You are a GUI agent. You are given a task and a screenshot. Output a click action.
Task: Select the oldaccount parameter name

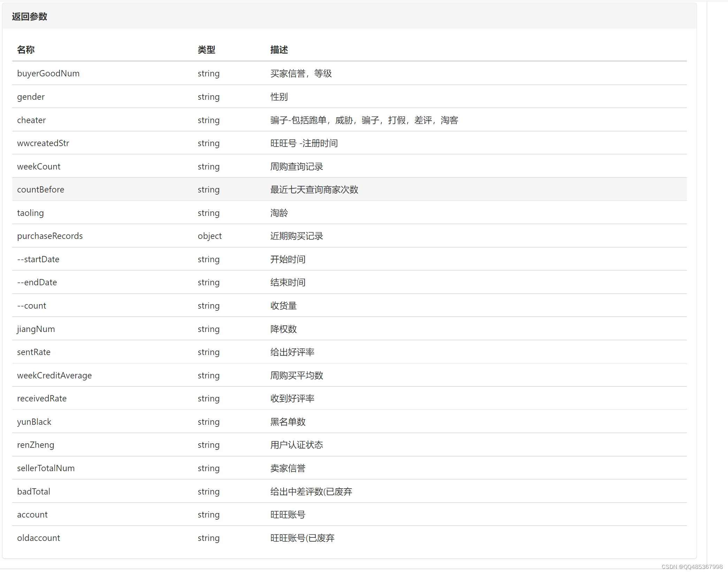point(39,538)
